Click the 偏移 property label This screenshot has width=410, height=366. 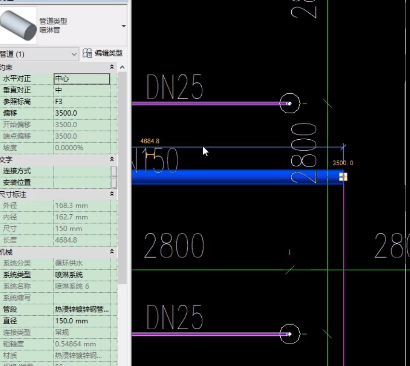pyautogui.click(x=10, y=113)
